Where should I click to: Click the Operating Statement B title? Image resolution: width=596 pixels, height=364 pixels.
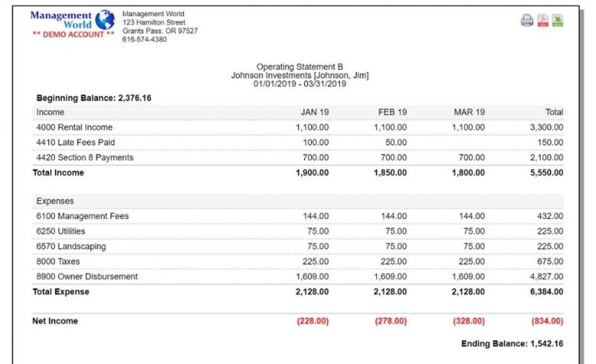[300, 68]
